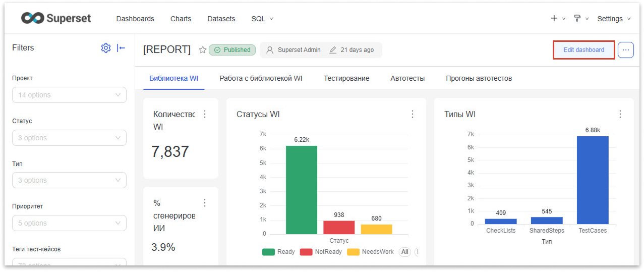The height and width of the screenshot is (272, 644).
Task: Expand the Тип filter dropdown
Action: 69,180
